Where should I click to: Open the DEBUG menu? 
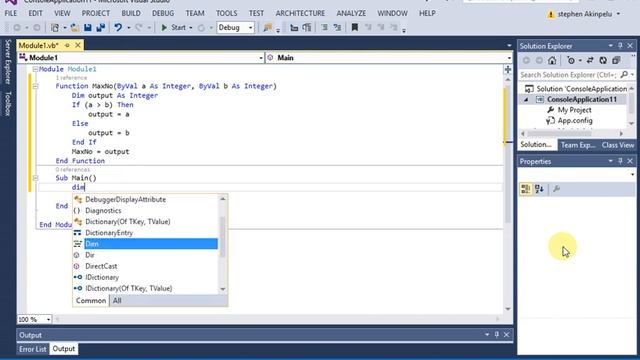163,13
